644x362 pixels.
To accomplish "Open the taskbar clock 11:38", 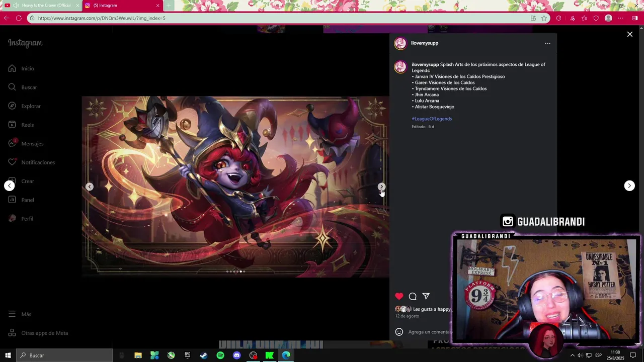I will (x=615, y=355).
